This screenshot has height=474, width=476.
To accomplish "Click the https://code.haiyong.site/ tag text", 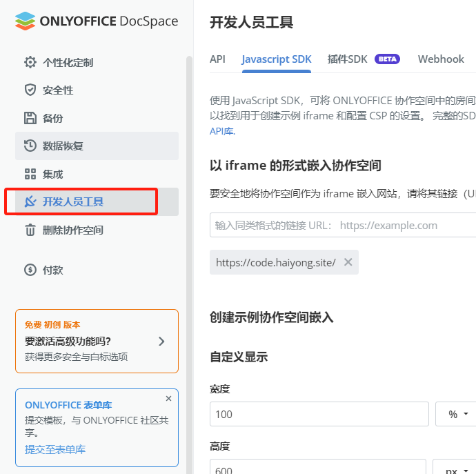I will 276,262.
